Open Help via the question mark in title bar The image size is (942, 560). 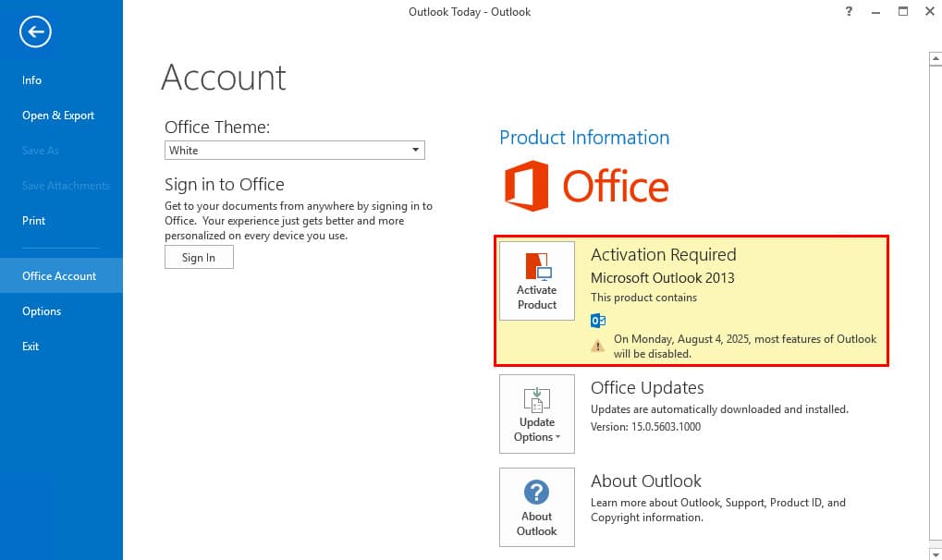coord(849,11)
